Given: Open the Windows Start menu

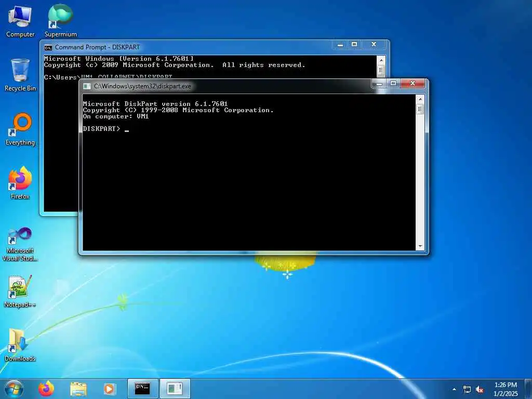Looking at the screenshot, I should tap(14, 389).
